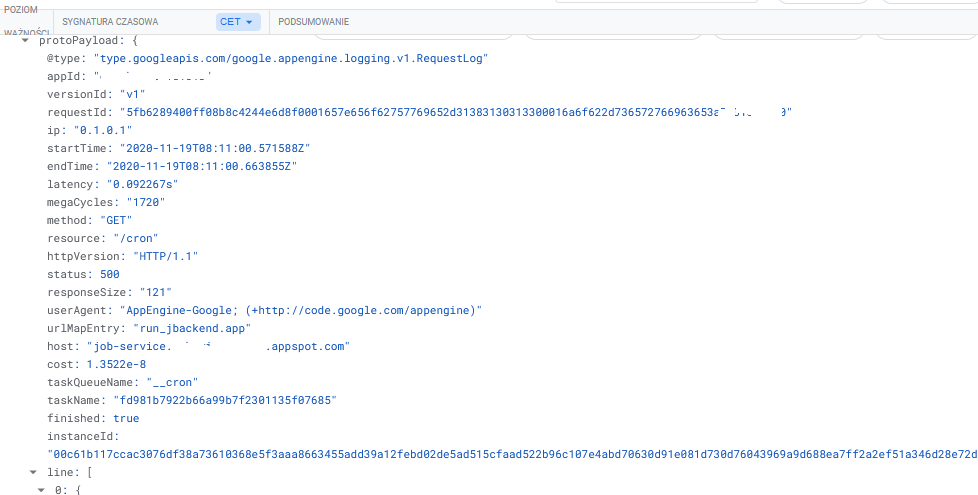Click the urlMapEntry value "run_jbackend.app"
This screenshot has width=978, height=495.
(192, 329)
